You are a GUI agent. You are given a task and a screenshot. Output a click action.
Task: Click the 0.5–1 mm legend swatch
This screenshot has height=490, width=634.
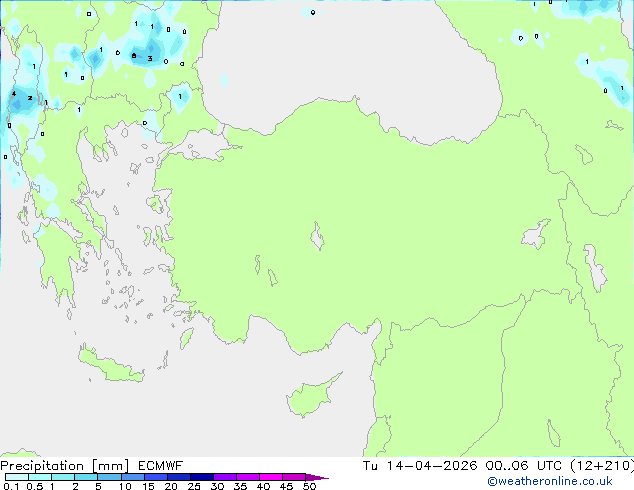tap(40, 477)
